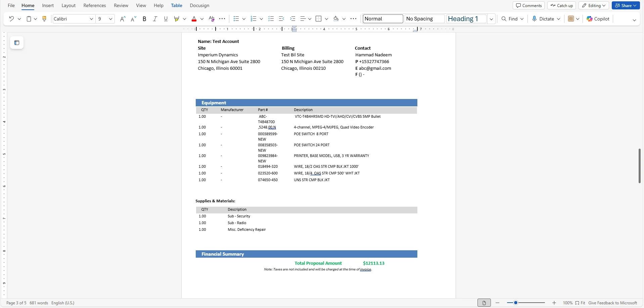Expand the styles gallery dropdown arrow

coord(491,19)
